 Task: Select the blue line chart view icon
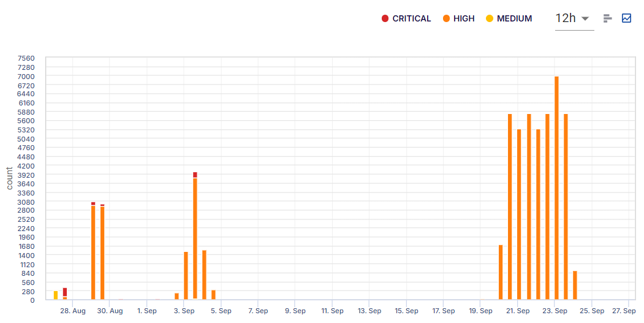click(x=626, y=18)
